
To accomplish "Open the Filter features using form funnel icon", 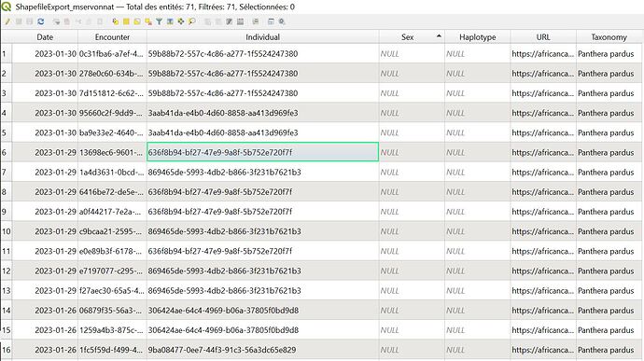I will (x=159, y=21).
